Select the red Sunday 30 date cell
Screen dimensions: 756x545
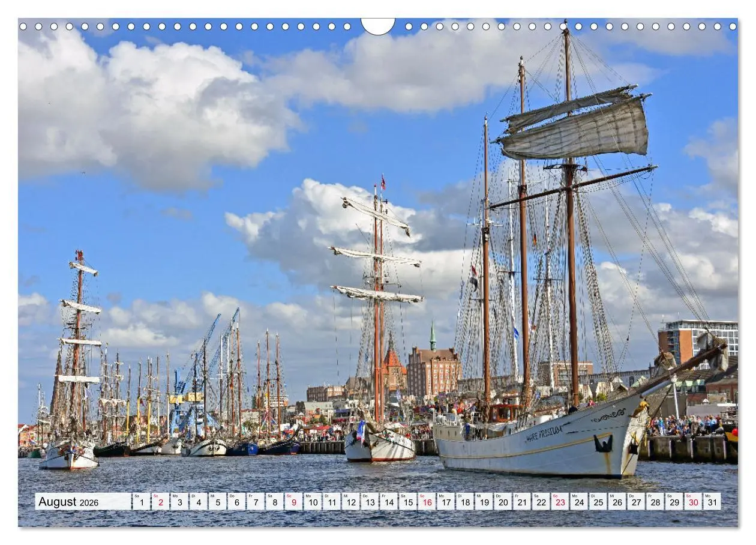694,502
